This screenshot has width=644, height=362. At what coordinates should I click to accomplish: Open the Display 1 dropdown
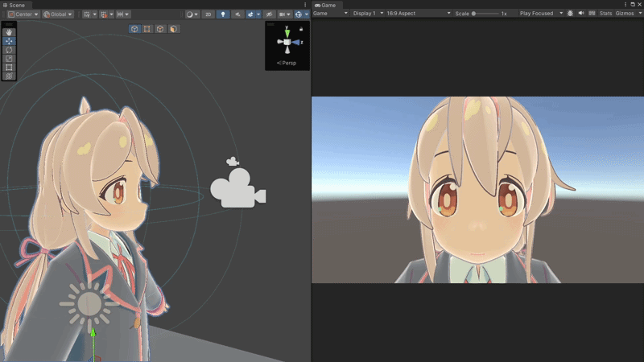[368, 13]
